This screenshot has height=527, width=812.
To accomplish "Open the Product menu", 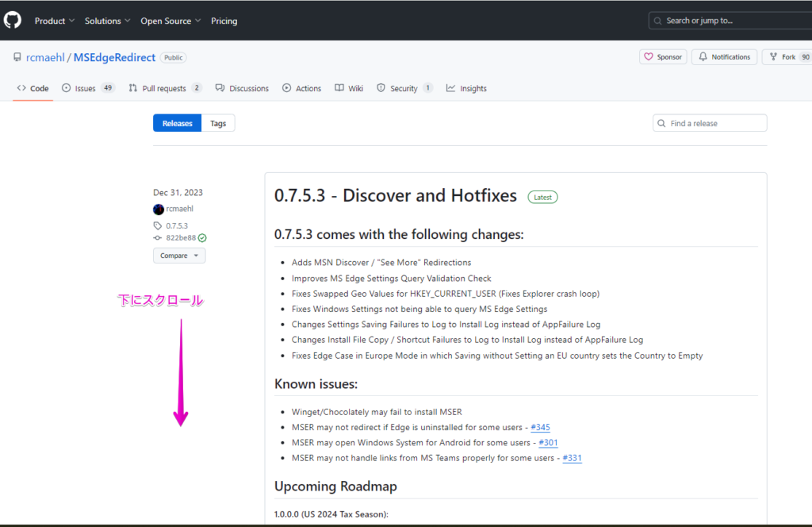I will [55, 21].
